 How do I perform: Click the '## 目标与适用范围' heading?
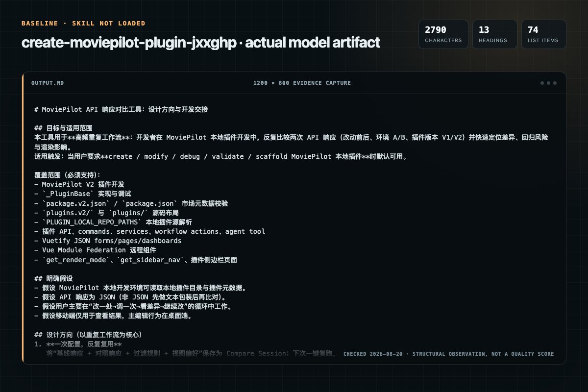point(64,128)
